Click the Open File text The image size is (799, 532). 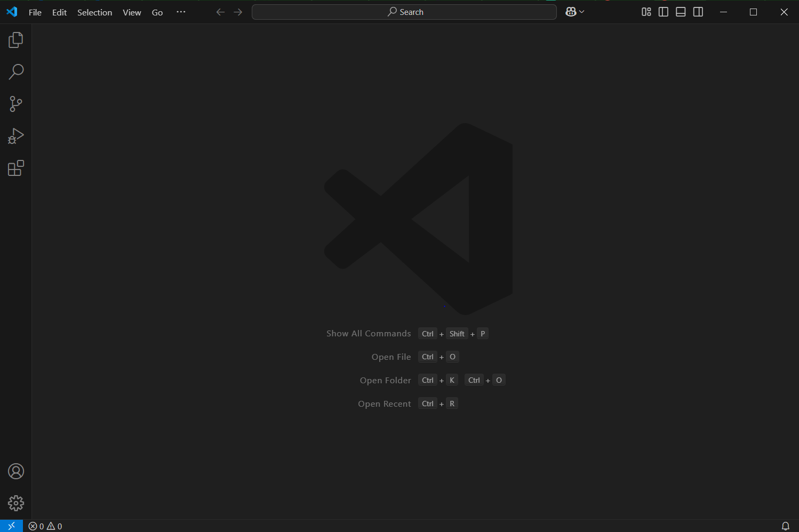(x=391, y=357)
